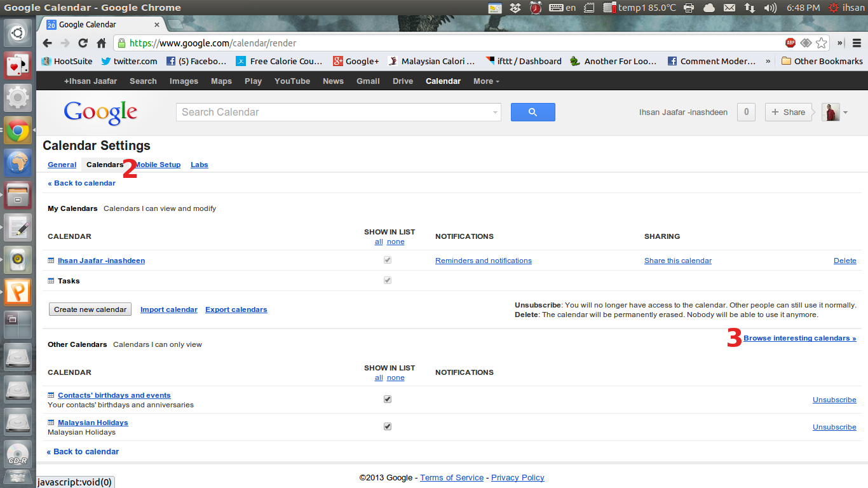Open Reminders and notifications link
Image resolution: width=868 pixels, height=488 pixels.
(x=484, y=261)
